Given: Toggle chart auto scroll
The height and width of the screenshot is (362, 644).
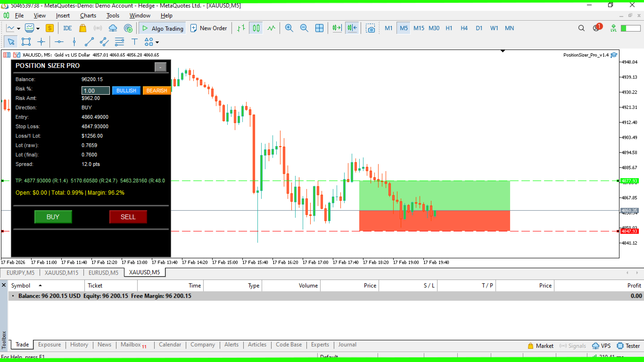Looking at the screenshot, I should pos(337,28).
